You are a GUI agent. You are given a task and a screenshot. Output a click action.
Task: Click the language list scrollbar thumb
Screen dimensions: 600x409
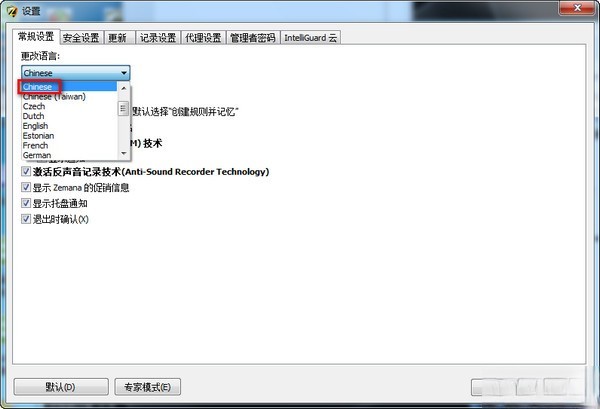point(123,108)
